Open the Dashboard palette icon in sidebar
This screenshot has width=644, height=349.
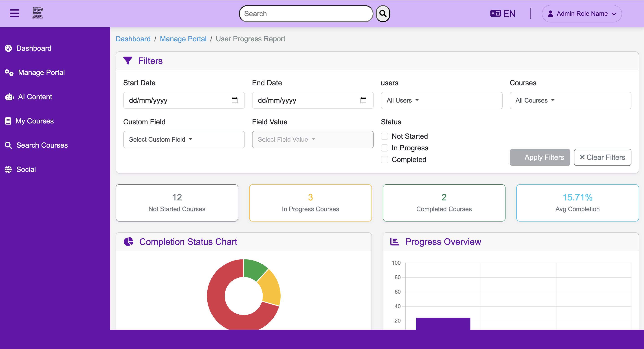pos(9,48)
